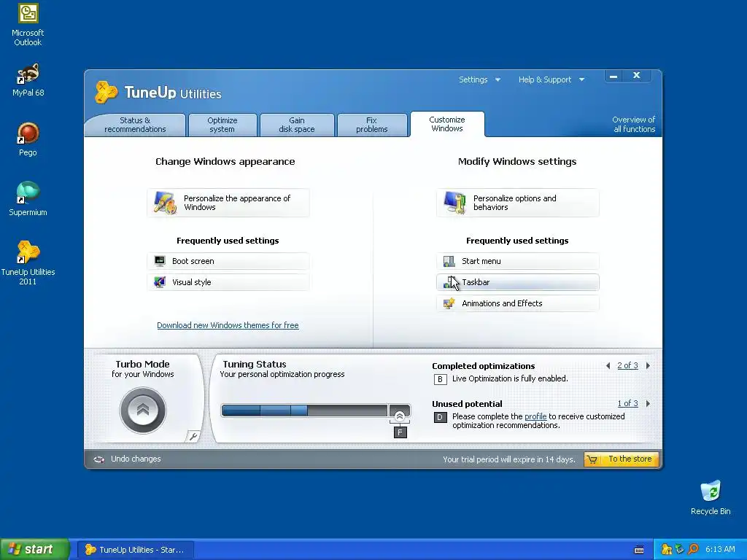This screenshot has width=747, height=560.
Task: Switch to Status & recommendations tab
Action: tap(135, 125)
